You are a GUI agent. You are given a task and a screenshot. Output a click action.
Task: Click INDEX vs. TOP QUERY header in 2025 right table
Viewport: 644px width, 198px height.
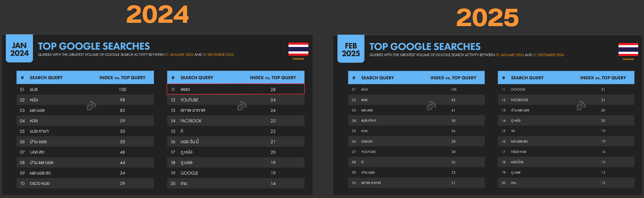click(x=603, y=78)
